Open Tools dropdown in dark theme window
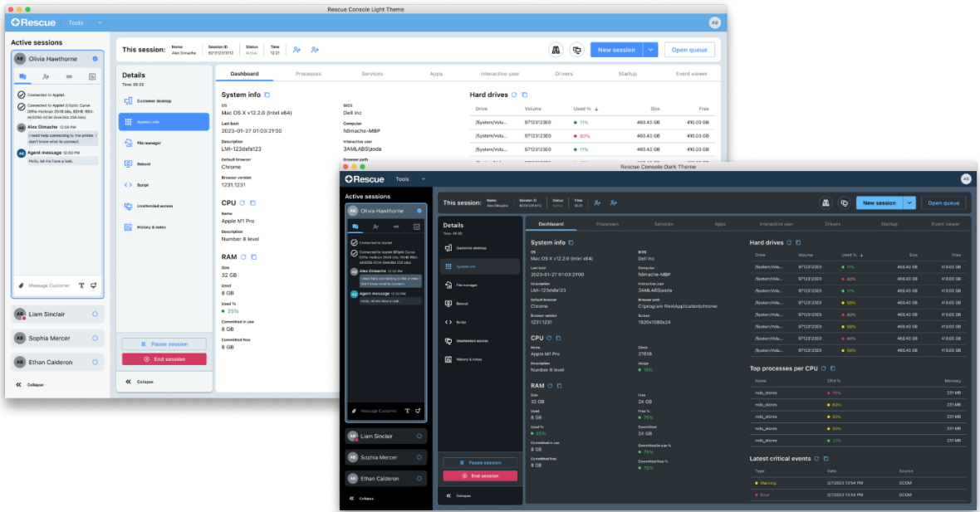Screen dimensions: 980x512 point(410,179)
